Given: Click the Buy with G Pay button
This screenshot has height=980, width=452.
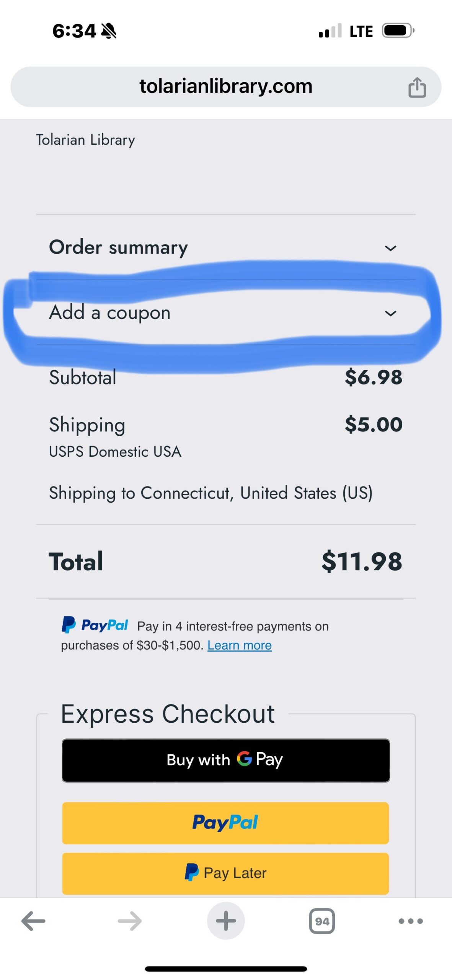Looking at the screenshot, I should [226, 760].
